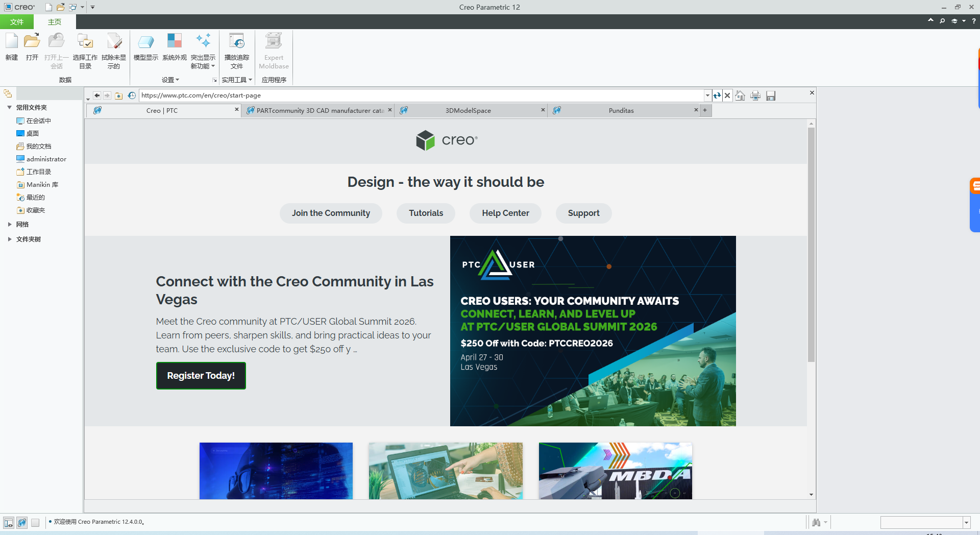Click the Tutorials link button
Viewport: 980px width, 535px height.
click(426, 213)
